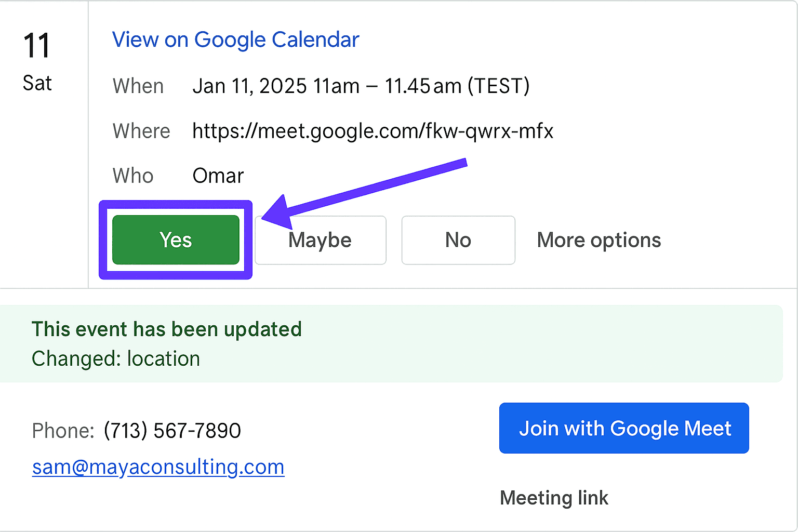This screenshot has height=532, width=798.
Task: Click the attendee name Omar
Action: (x=218, y=176)
